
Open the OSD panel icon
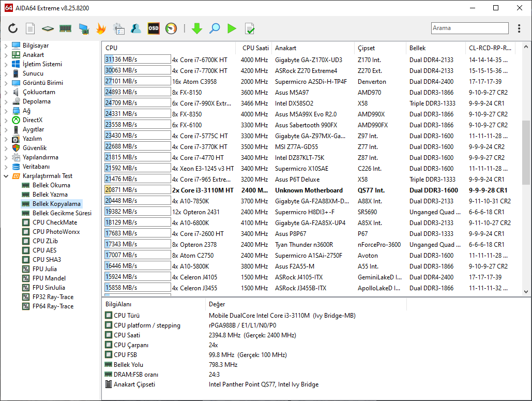pos(154,28)
